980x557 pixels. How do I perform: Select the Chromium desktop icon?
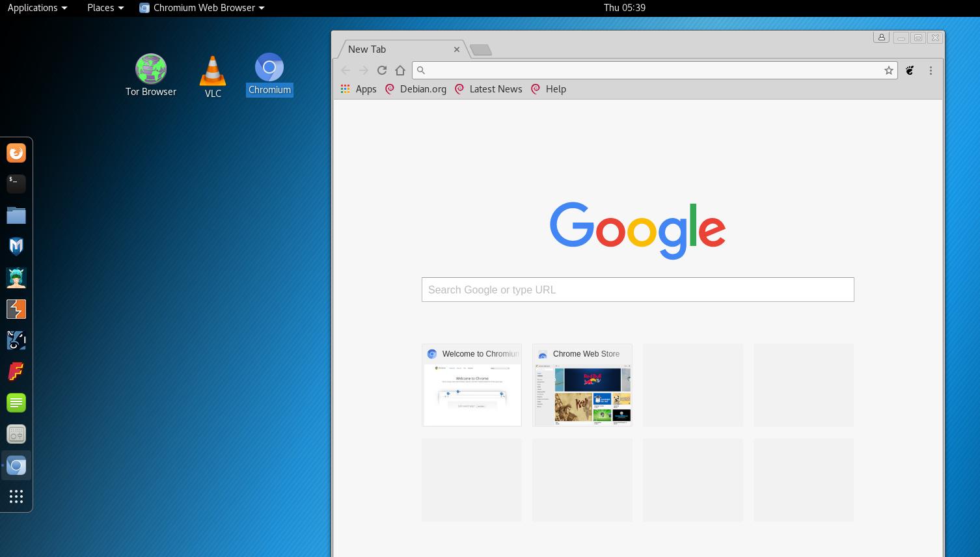[x=269, y=74]
